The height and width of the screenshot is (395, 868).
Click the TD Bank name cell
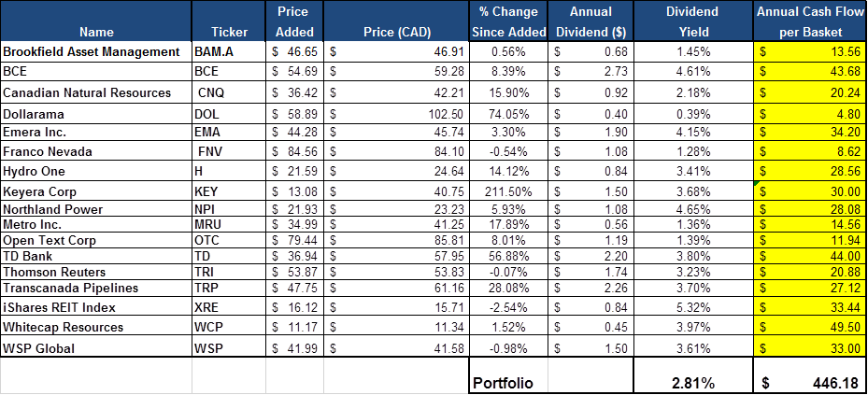coord(95,256)
